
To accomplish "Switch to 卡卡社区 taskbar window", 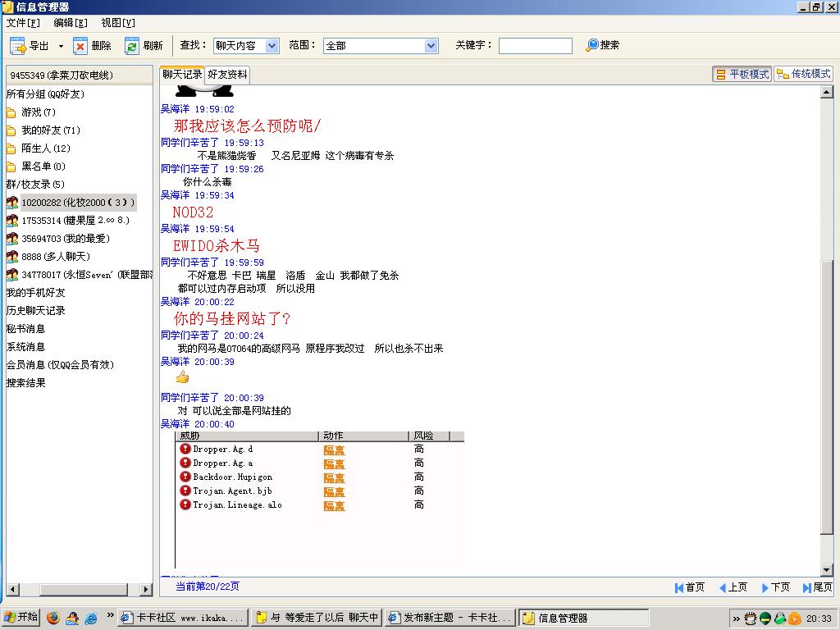I will pos(183,618).
